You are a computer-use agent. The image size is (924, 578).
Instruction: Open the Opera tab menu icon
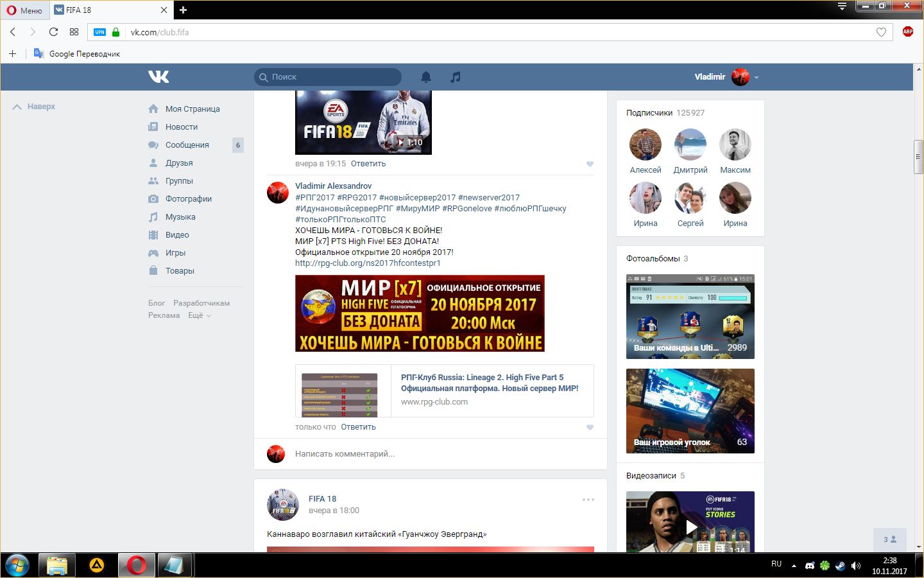[842, 6]
